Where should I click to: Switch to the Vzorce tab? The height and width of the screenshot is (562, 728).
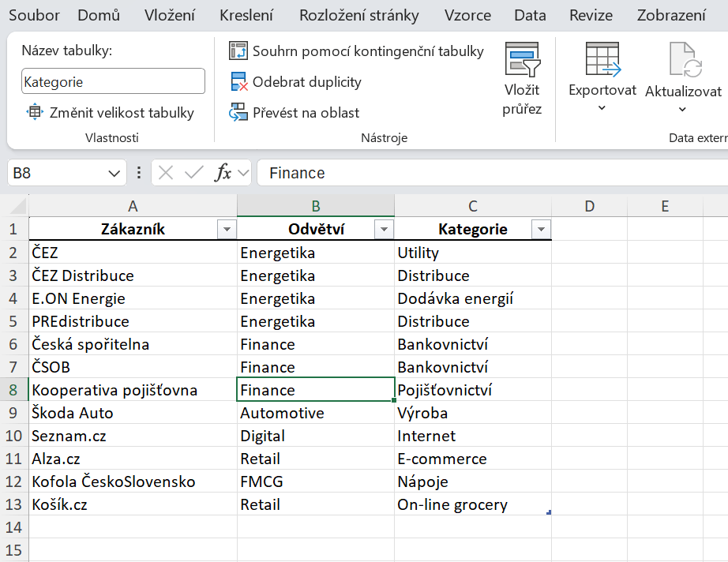point(467,16)
